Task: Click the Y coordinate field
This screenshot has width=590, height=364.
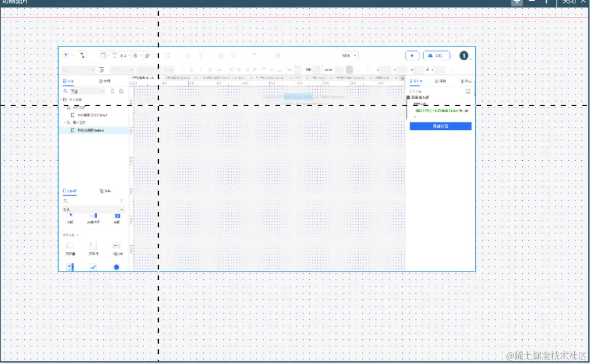Action: click(x=402, y=70)
